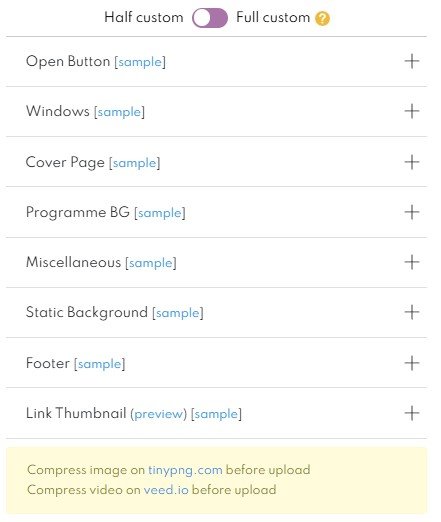Expand the Windows section plus icon
The height and width of the screenshot is (522, 441).
point(412,111)
